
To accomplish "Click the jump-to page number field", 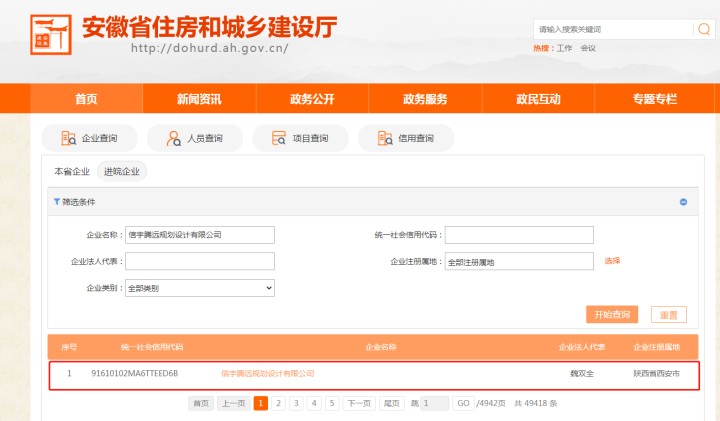I will coord(434,403).
